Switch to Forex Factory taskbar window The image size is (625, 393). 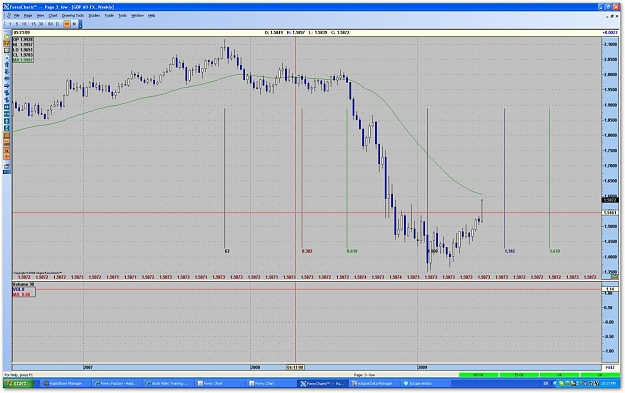116,383
